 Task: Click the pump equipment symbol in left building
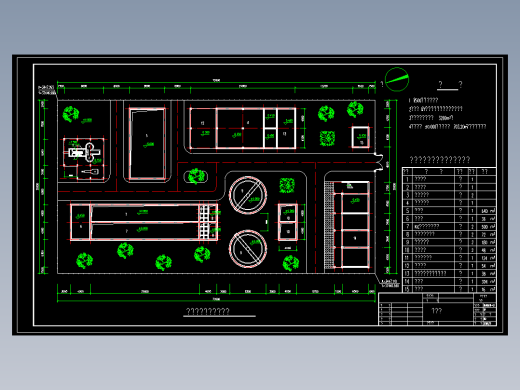(x=84, y=152)
